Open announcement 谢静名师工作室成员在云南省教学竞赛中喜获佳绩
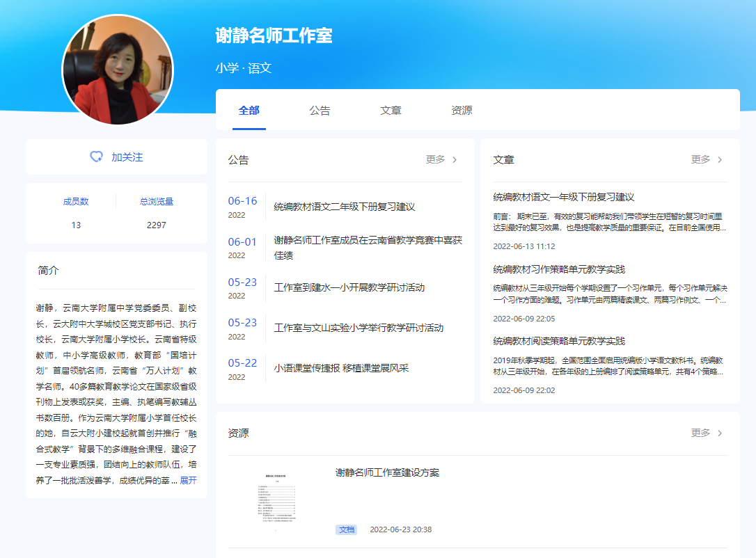This screenshot has height=558, width=756. pyautogui.click(x=368, y=247)
